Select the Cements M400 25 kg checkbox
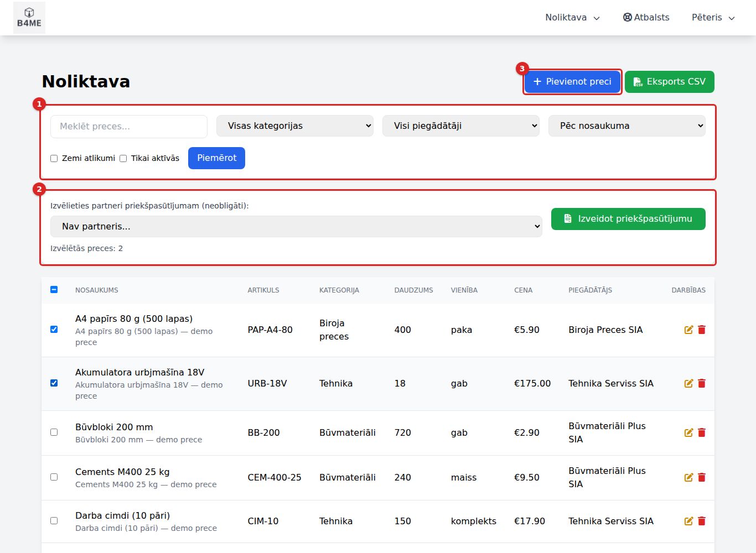756x553 pixels. pos(54,477)
